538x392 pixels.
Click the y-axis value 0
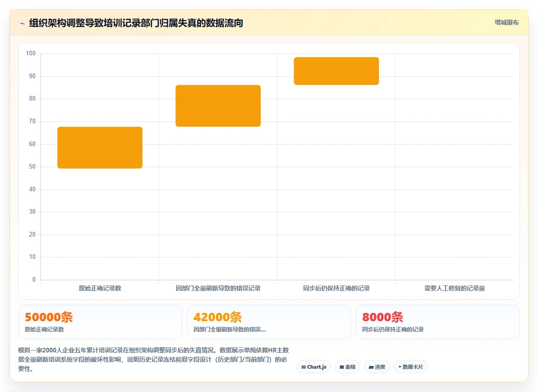point(34,279)
